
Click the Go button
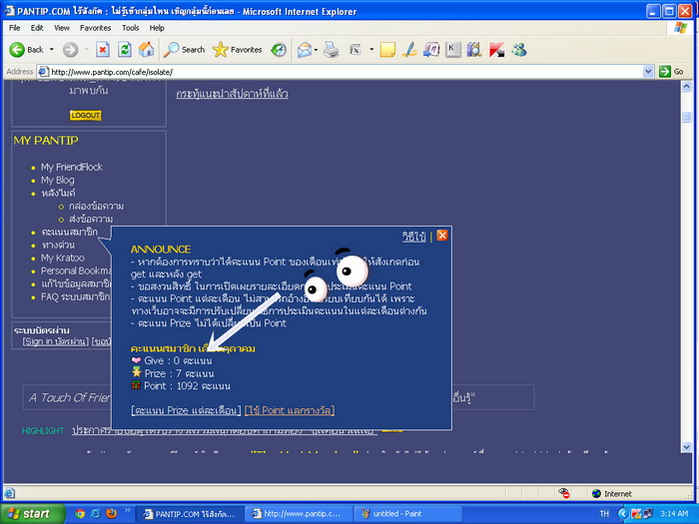point(671,71)
